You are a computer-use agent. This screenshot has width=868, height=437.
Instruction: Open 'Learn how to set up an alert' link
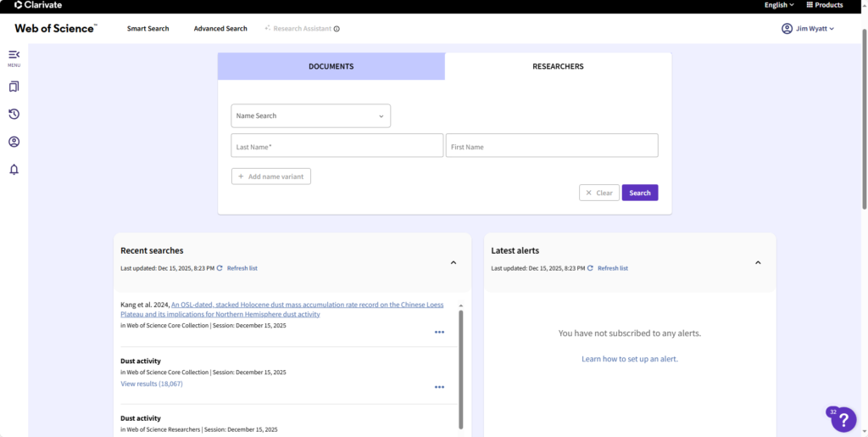pyautogui.click(x=630, y=359)
